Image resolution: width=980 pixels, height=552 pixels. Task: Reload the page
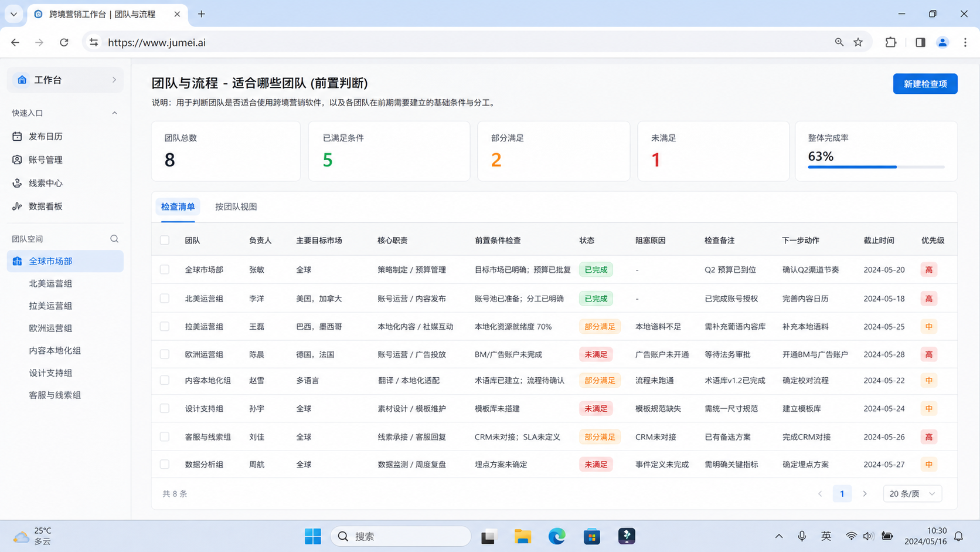click(64, 42)
